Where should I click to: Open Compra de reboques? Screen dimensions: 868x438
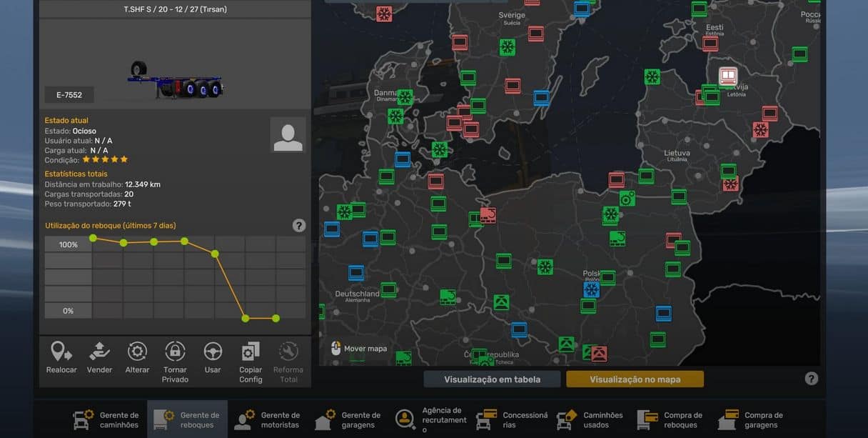670,419
